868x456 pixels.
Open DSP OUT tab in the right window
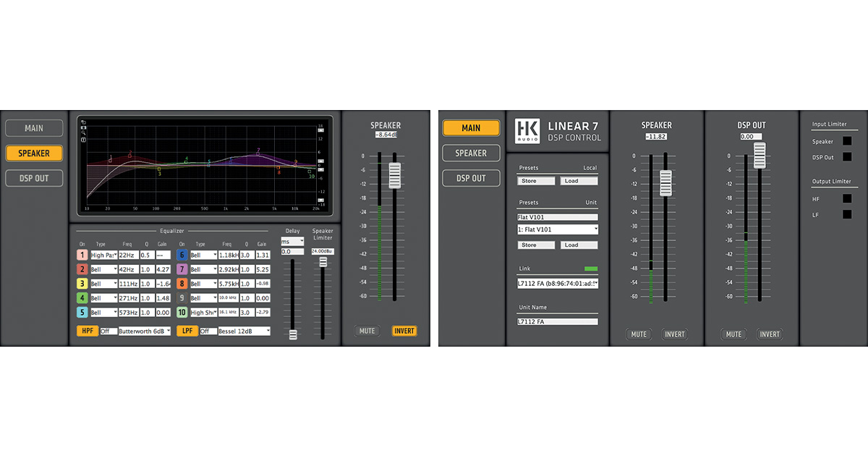[471, 178]
